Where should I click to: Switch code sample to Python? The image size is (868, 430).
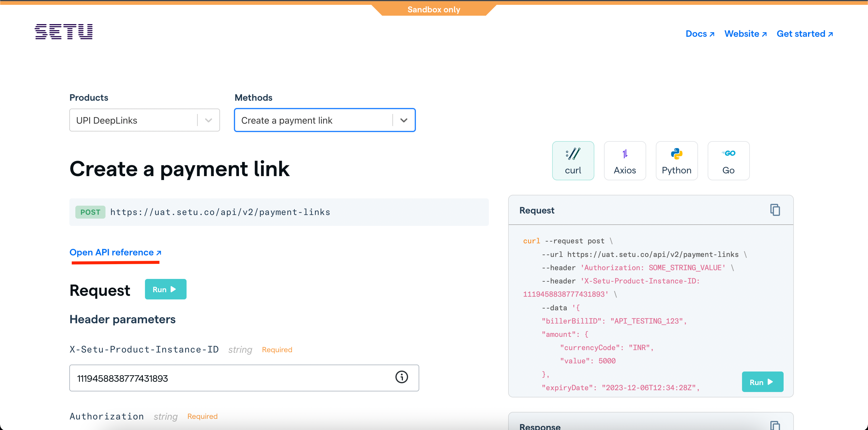[x=676, y=161]
